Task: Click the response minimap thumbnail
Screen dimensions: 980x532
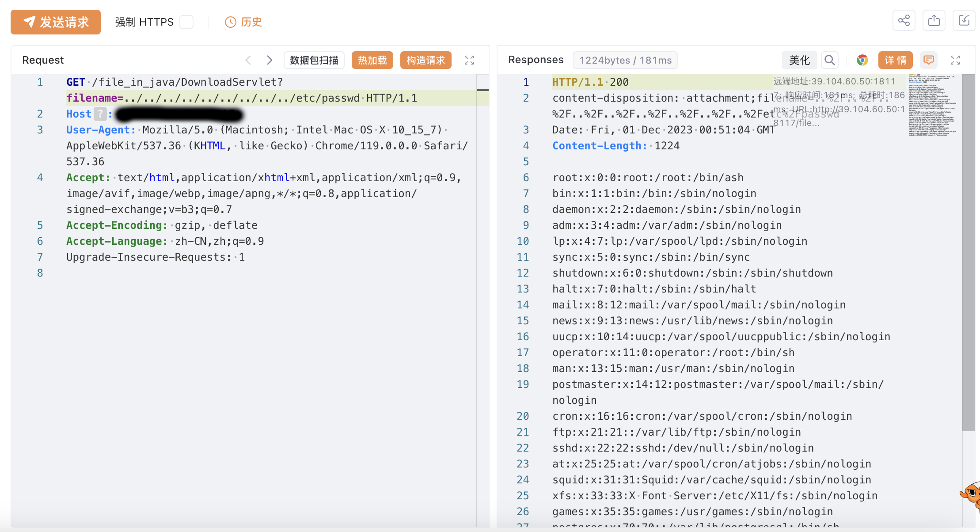Action: point(932,105)
